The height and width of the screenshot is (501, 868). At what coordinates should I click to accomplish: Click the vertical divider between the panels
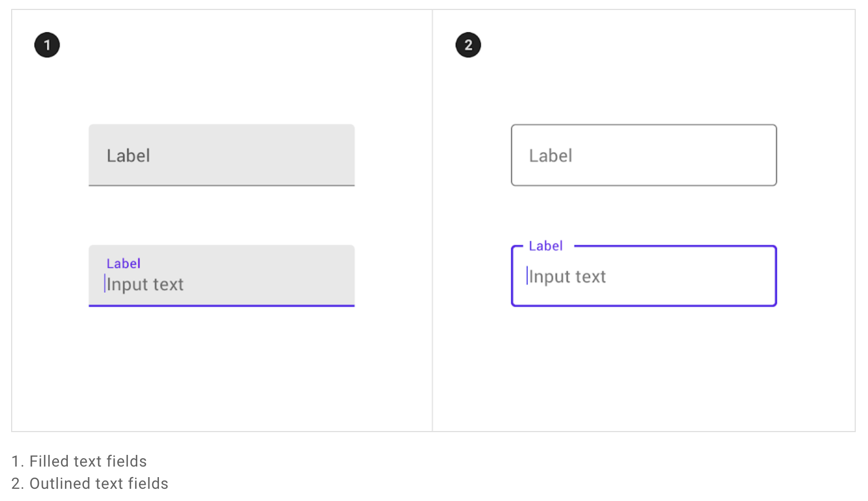(432, 222)
